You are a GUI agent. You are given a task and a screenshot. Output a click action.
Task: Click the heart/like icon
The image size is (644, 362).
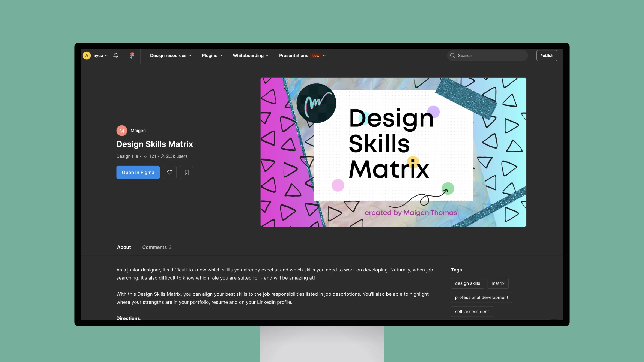tap(169, 172)
